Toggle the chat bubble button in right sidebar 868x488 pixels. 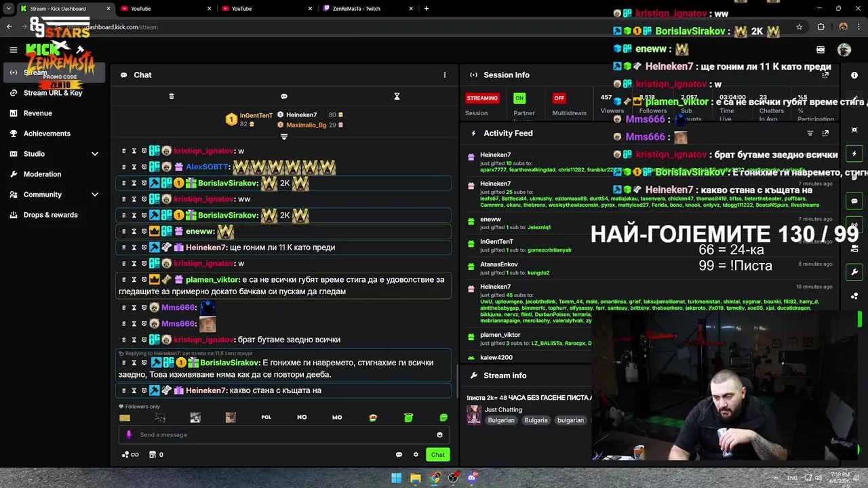pos(854,201)
